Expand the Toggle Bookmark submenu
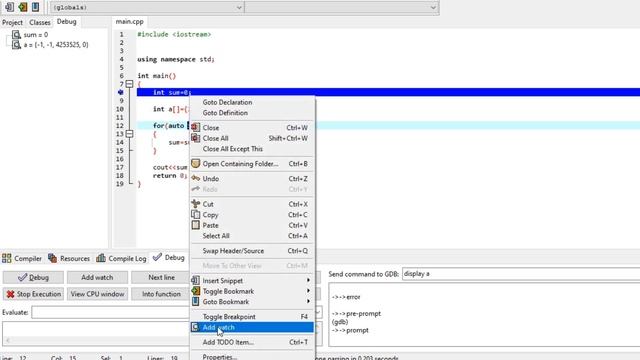The width and height of the screenshot is (640, 360). coord(252,291)
